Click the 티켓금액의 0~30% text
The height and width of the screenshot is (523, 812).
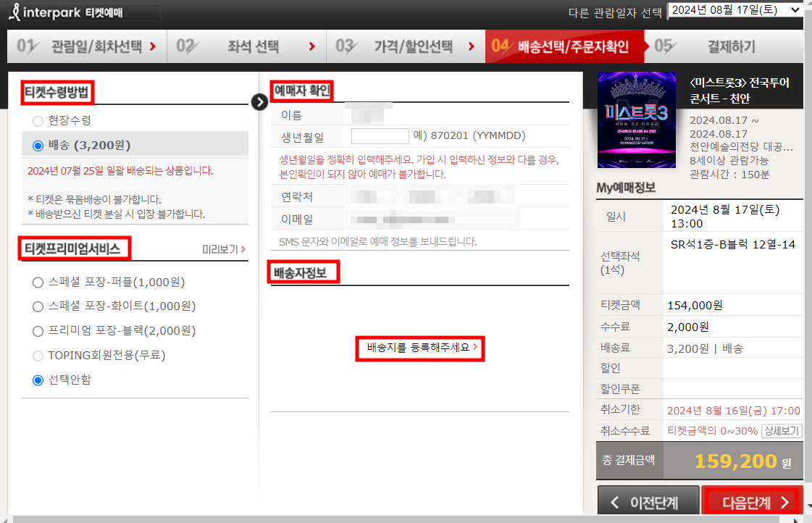pos(713,431)
